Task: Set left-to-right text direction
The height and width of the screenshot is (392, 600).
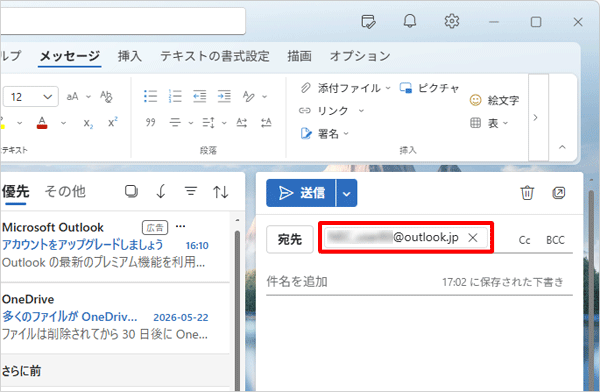Action: point(241,122)
